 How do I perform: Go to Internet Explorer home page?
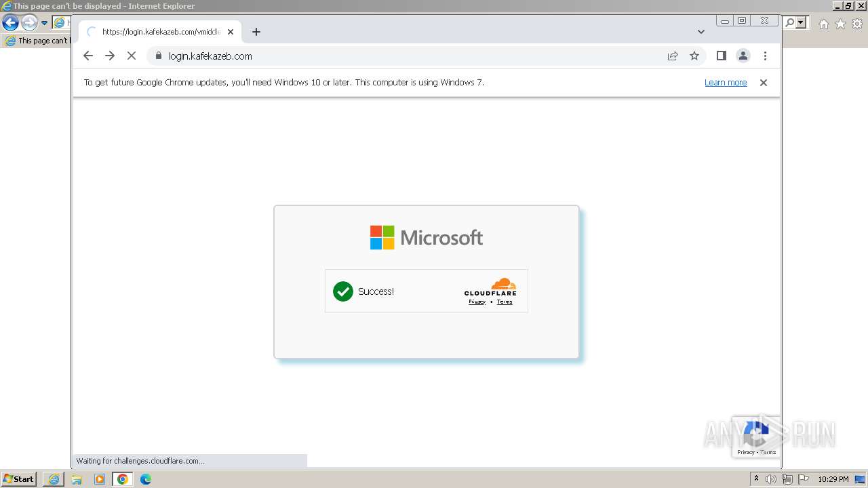click(823, 24)
